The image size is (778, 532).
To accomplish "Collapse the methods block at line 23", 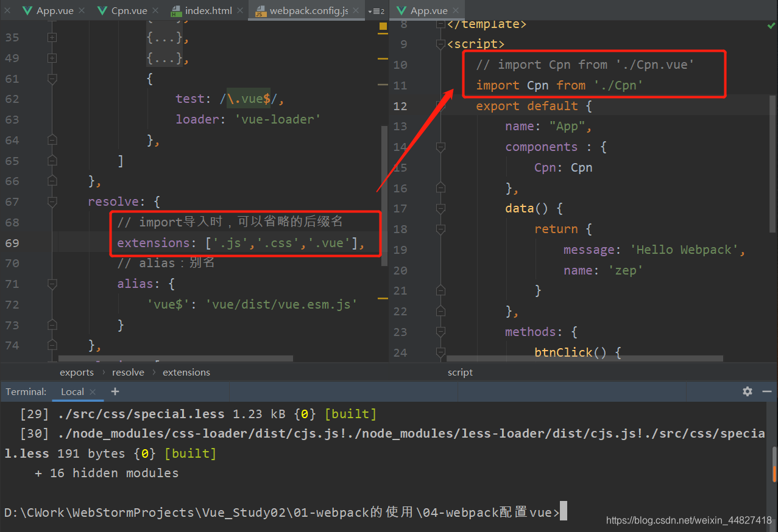I will [441, 332].
